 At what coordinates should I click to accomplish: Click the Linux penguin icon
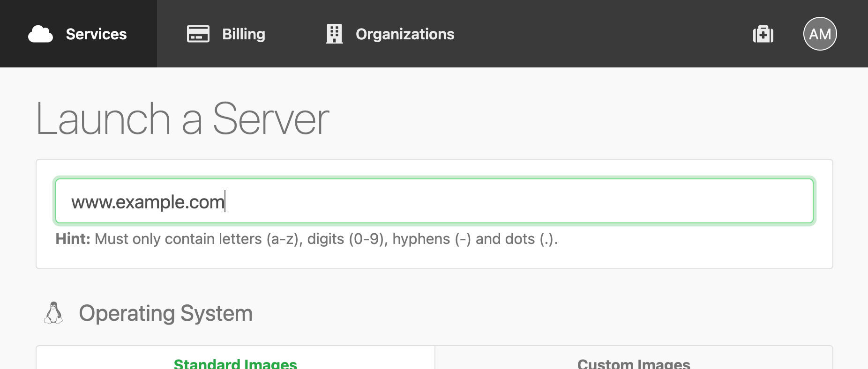(53, 313)
